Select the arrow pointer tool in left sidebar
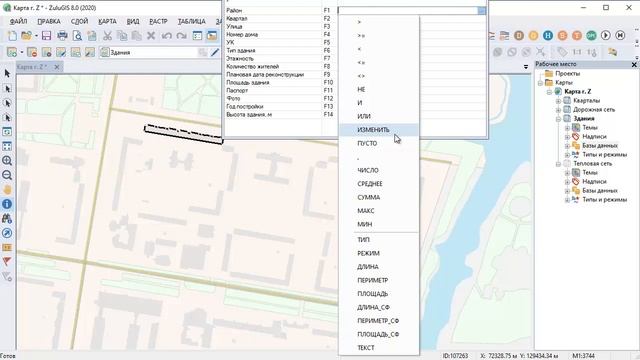Image resolution: width=640 pixels, height=360 pixels. tap(7, 73)
